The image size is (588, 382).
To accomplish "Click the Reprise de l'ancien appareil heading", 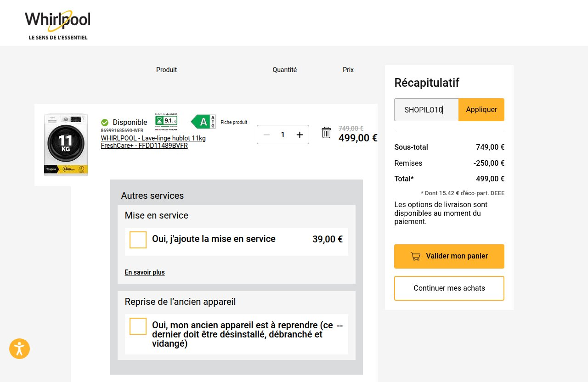I will [181, 302].
